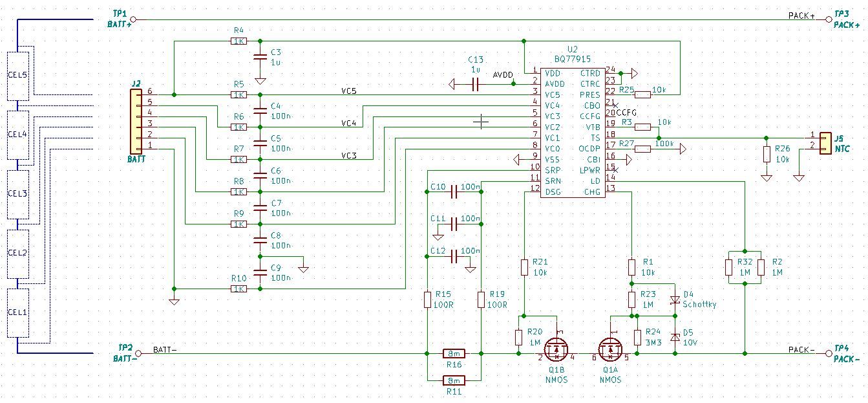Select the ground symbol below C3
Viewport: 868px width, 403px height.
click(x=259, y=81)
